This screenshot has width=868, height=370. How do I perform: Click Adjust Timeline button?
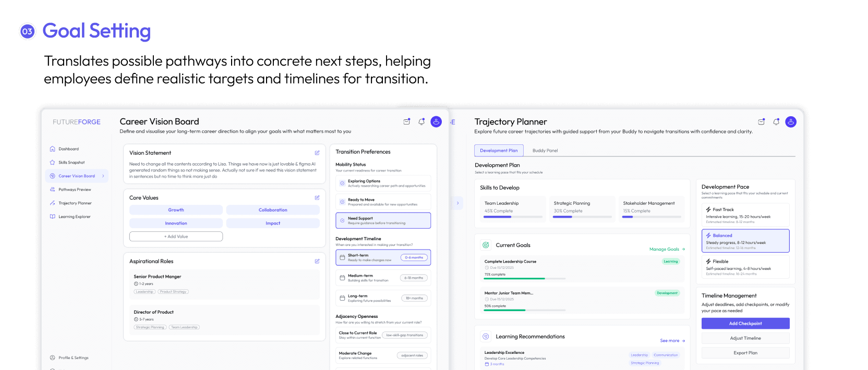745,338
